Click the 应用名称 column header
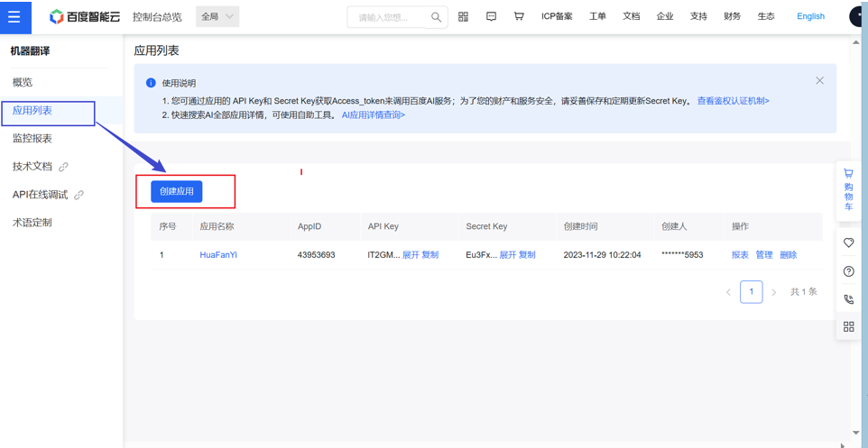 (217, 227)
